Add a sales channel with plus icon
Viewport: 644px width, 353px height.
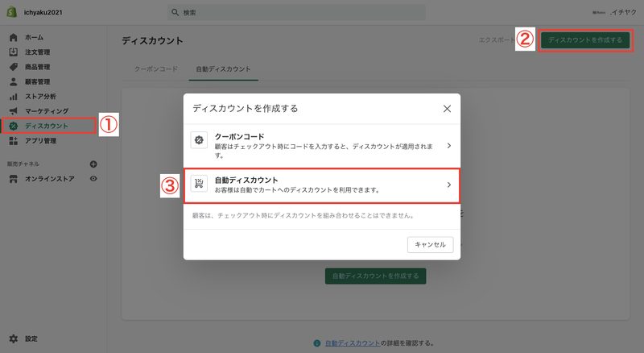tap(93, 164)
